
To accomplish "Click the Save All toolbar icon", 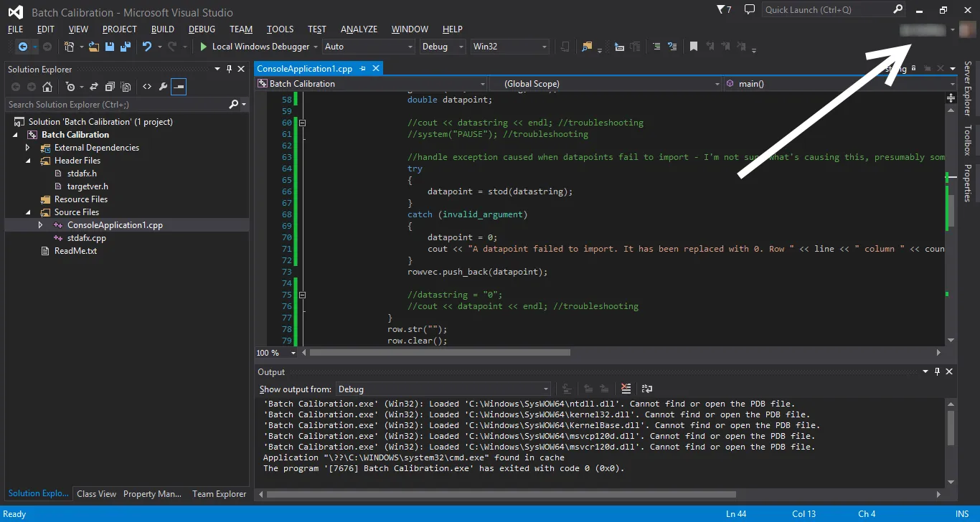I will pyautogui.click(x=126, y=47).
